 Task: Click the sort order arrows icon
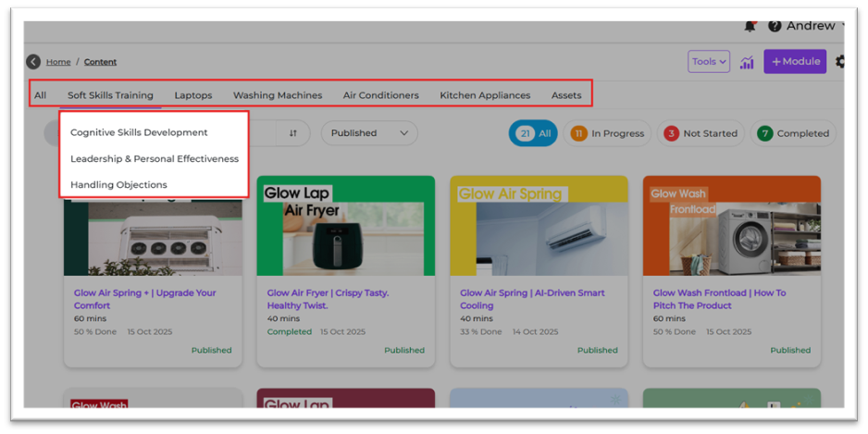point(292,133)
